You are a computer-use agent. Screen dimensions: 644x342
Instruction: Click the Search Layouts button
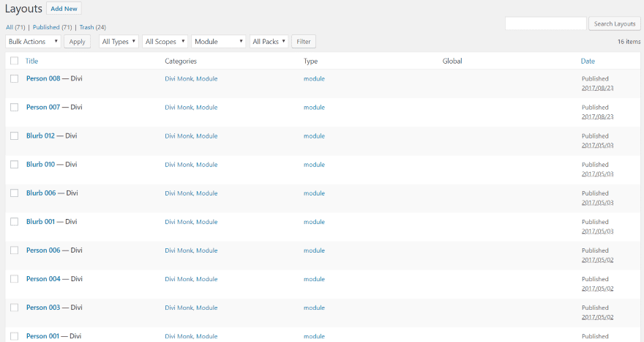click(615, 23)
